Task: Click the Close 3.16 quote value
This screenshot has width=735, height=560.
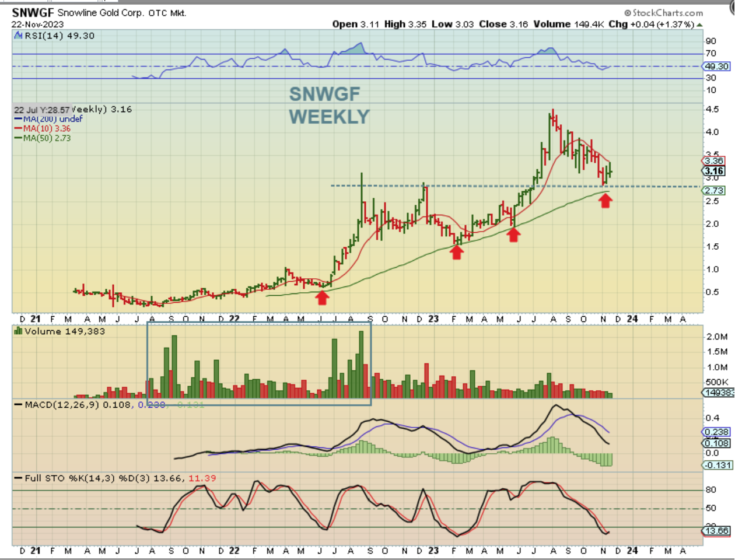Action: click(x=503, y=24)
